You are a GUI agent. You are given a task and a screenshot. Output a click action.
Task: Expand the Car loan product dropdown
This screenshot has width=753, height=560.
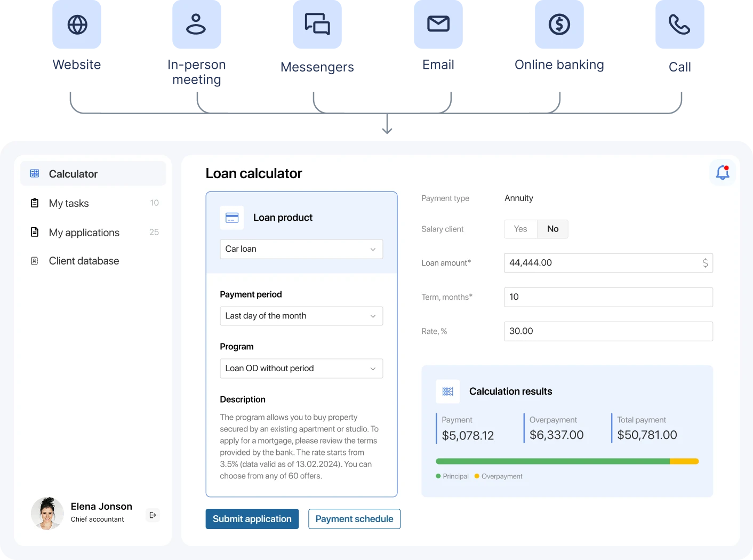301,249
